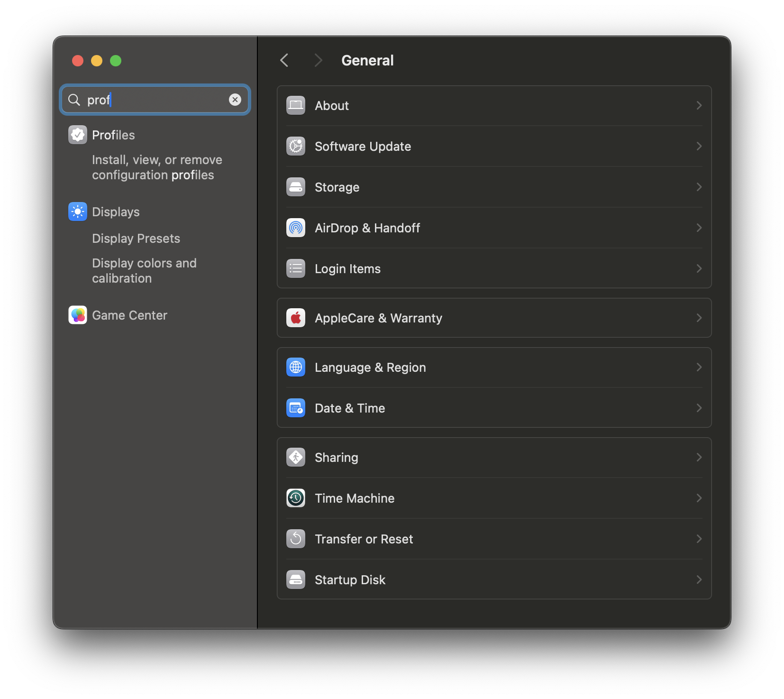Click the magnifying glass search icon

coord(74,100)
